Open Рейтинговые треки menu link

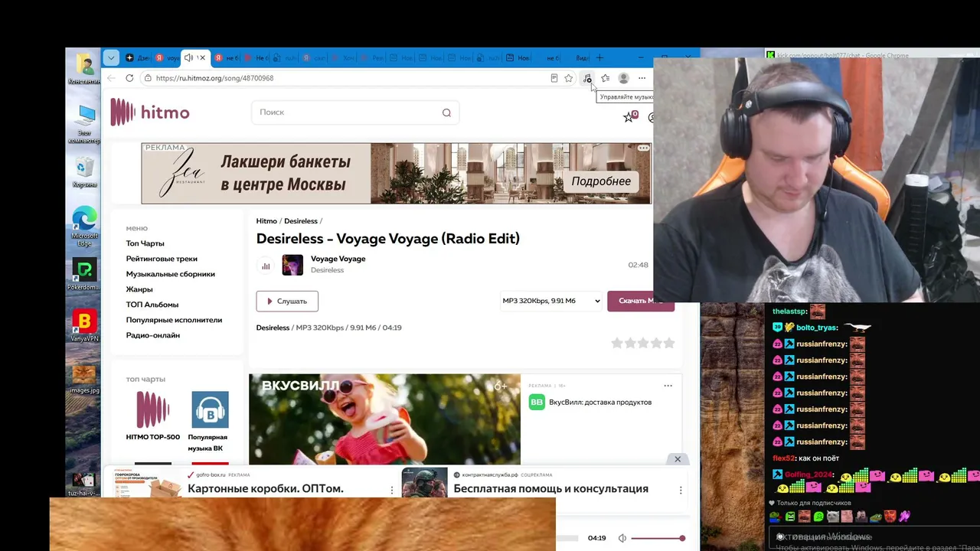[x=162, y=259]
